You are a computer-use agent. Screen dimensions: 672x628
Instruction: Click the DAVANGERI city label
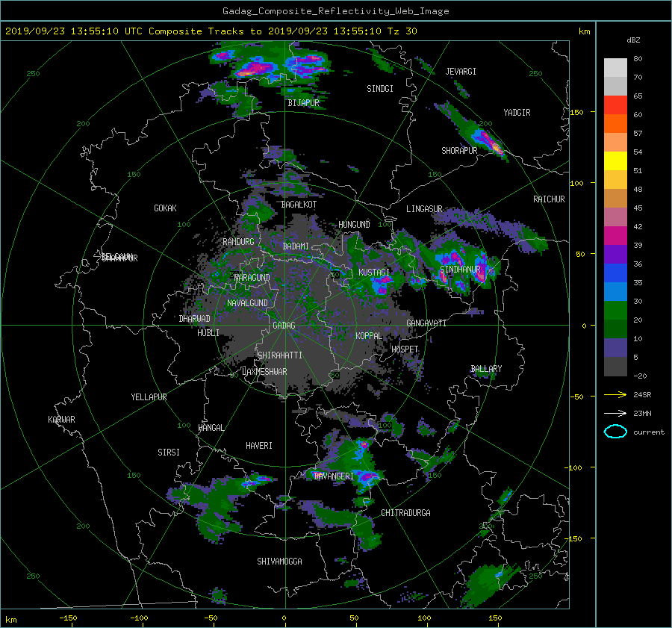pos(334,476)
